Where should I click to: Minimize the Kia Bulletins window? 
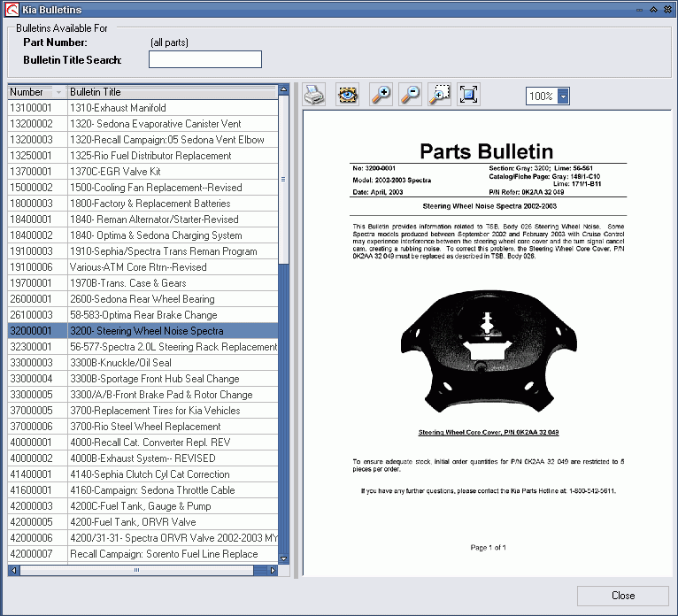point(640,10)
